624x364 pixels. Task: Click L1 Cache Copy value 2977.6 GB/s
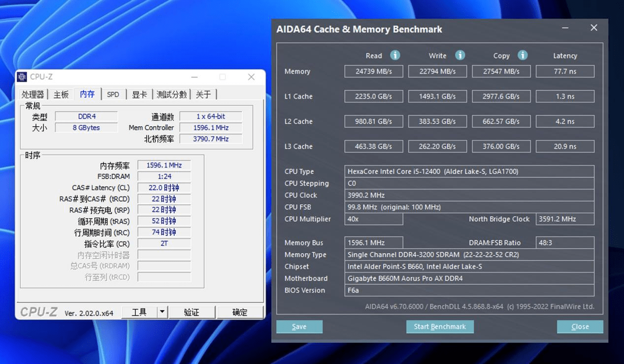click(501, 97)
